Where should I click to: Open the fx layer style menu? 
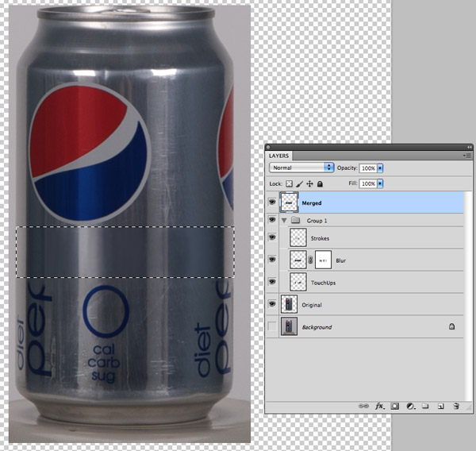tap(380, 406)
